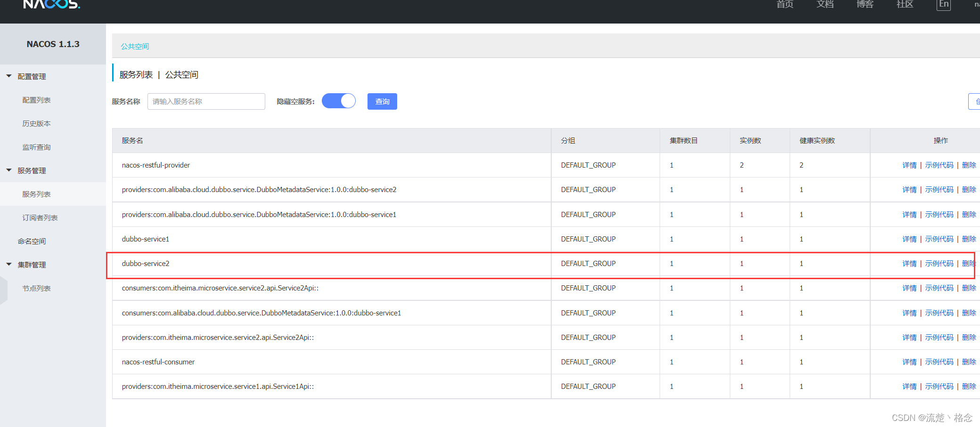View 示例代码 for providers Service2Api row
Screen dimensions: 980x427
point(939,338)
